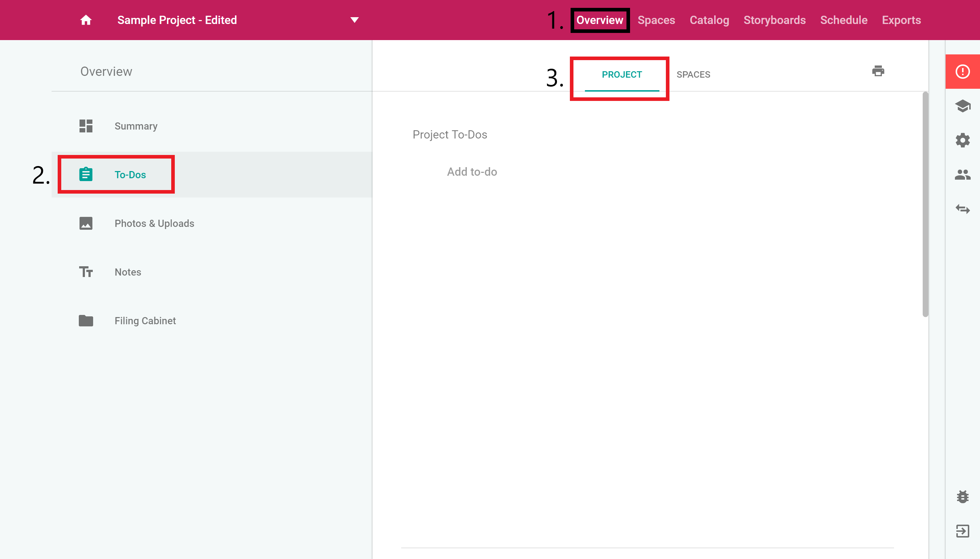Open the team members people icon
This screenshot has height=559, width=980.
(962, 175)
